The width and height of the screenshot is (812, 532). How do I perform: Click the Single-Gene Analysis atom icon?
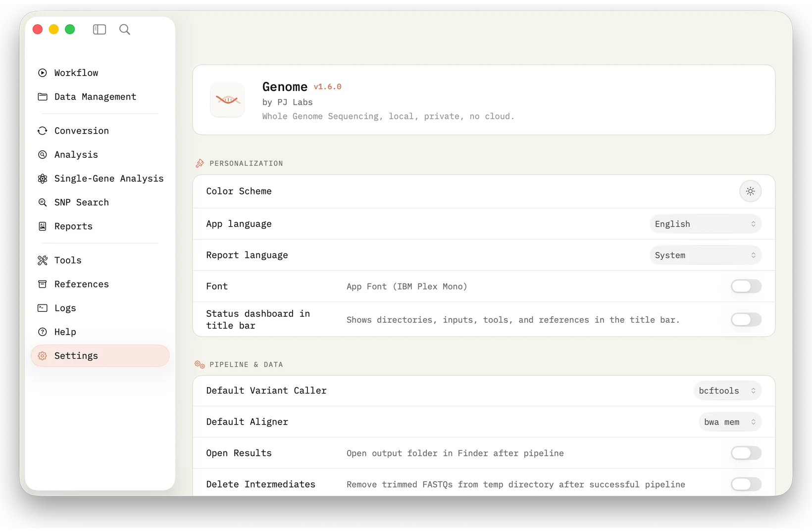[x=43, y=179]
